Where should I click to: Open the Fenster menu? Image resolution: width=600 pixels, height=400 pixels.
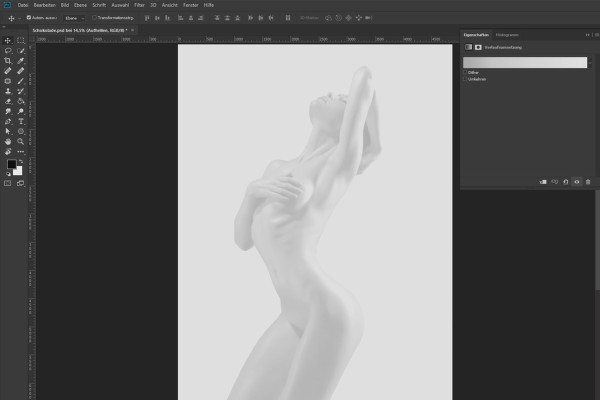pyautogui.click(x=191, y=5)
